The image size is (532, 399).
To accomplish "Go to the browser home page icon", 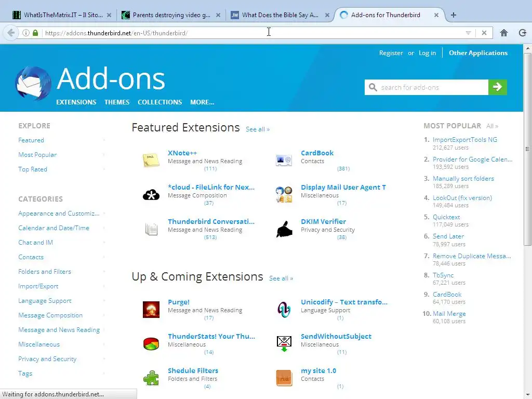I will [x=504, y=33].
